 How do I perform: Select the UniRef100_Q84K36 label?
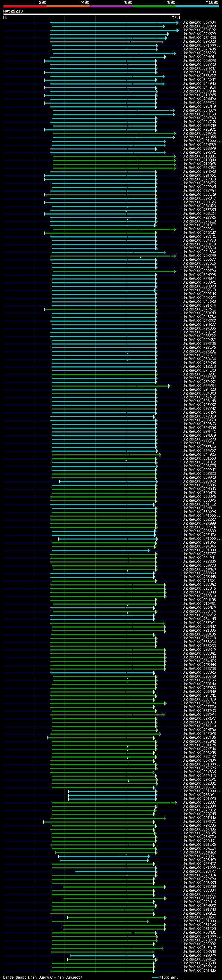(199, 38)
